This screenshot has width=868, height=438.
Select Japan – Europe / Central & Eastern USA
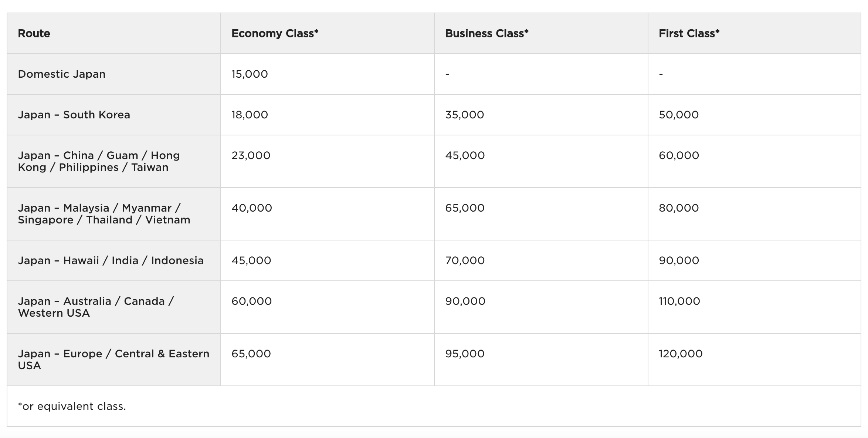(113, 360)
